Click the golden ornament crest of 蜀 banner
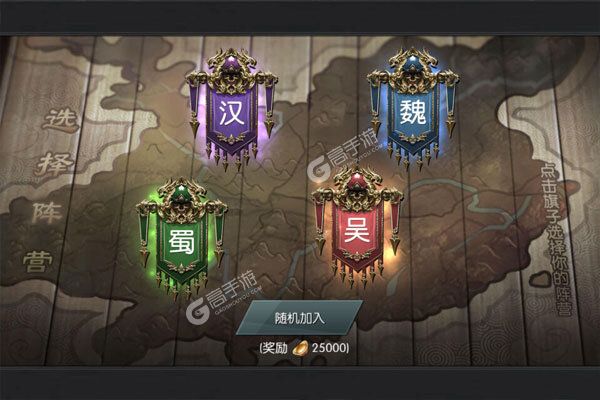The height and width of the screenshot is (400, 600). (x=182, y=199)
